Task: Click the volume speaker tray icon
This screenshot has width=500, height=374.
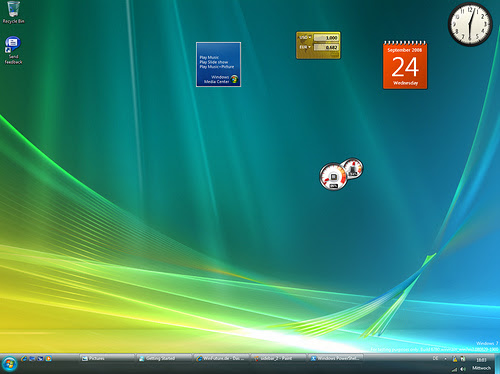Action: [463, 369]
